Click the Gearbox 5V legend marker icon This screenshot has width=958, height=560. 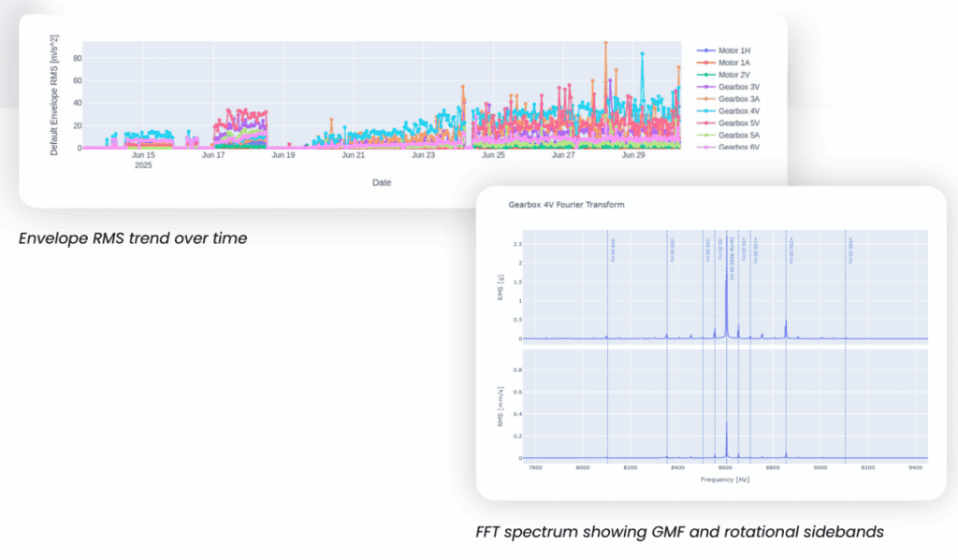click(x=707, y=122)
